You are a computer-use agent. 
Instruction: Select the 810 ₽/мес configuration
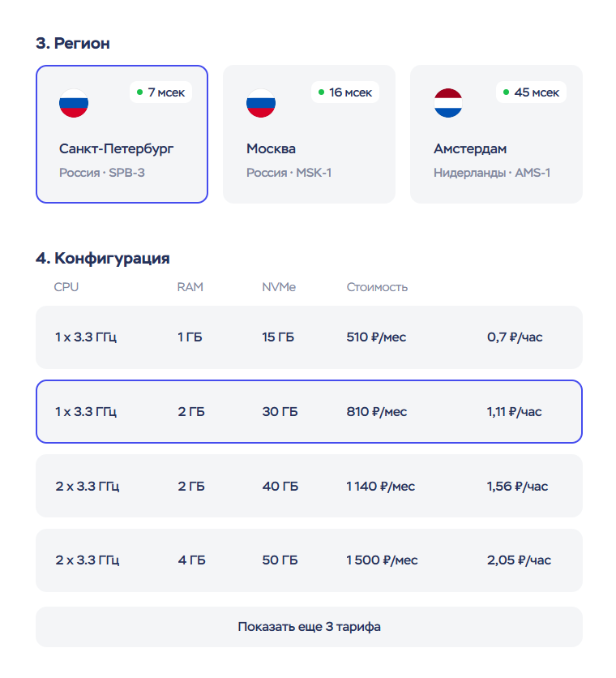[x=309, y=412]
